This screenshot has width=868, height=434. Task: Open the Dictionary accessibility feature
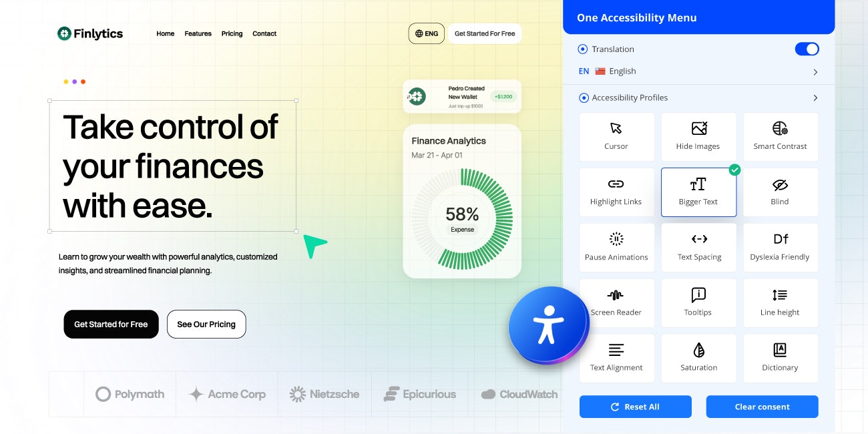781,358
